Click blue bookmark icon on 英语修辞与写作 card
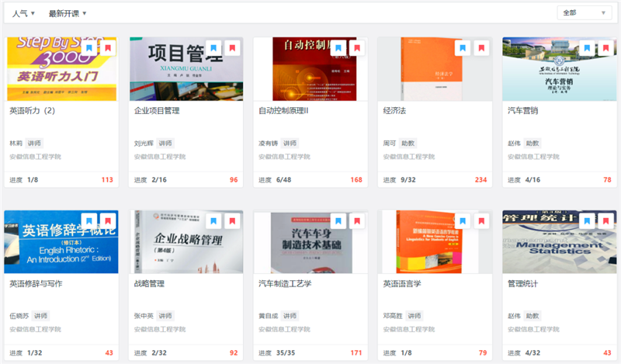 click(89, 221)
